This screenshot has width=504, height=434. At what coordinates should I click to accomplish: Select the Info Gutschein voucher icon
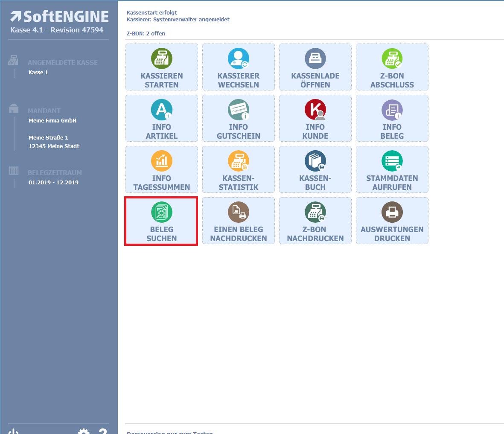[238, 110]
